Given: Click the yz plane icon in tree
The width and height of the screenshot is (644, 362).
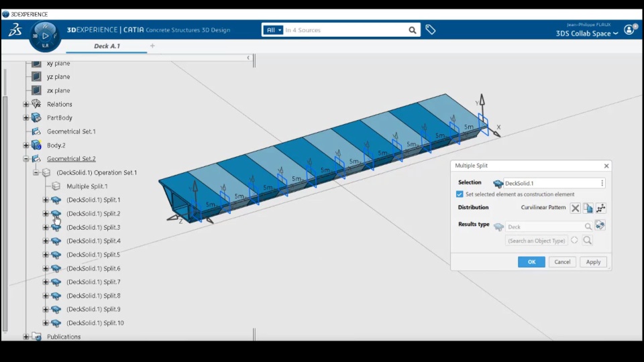Looking at the screenshot, I should pos(36,76).
